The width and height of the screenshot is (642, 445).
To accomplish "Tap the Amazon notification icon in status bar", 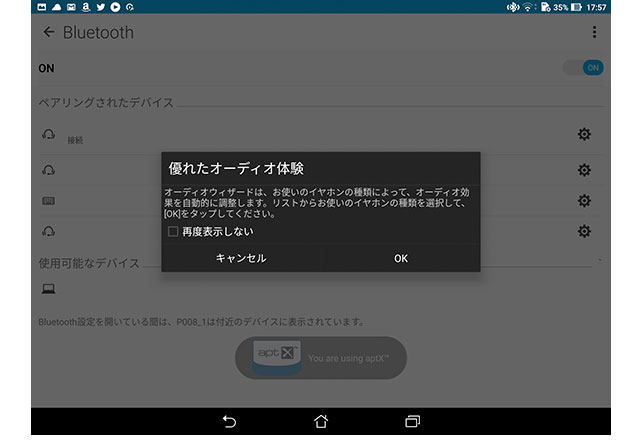I will pos(86,7).
